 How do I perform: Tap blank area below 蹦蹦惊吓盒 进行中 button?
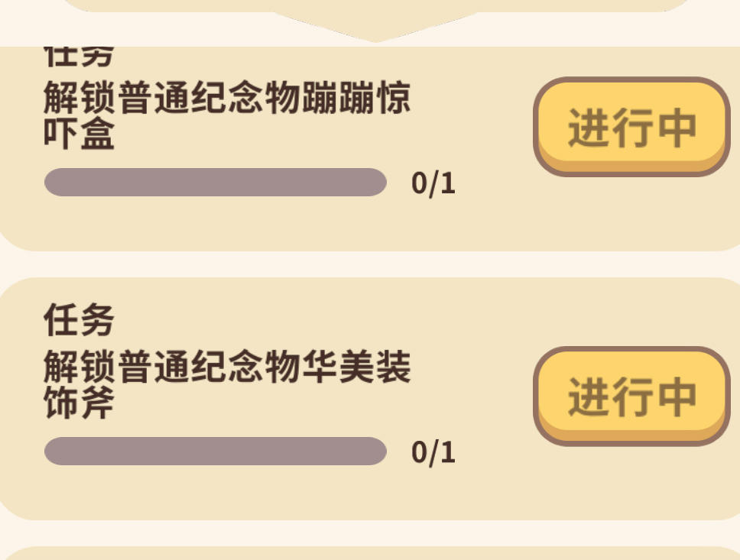pyautogui.click(x=631, y=214)
